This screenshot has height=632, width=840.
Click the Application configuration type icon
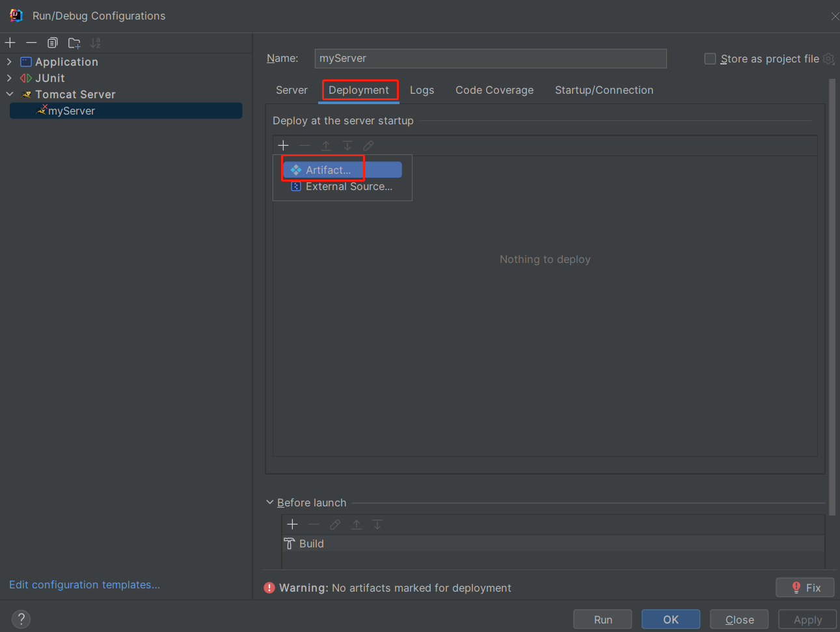26,62
